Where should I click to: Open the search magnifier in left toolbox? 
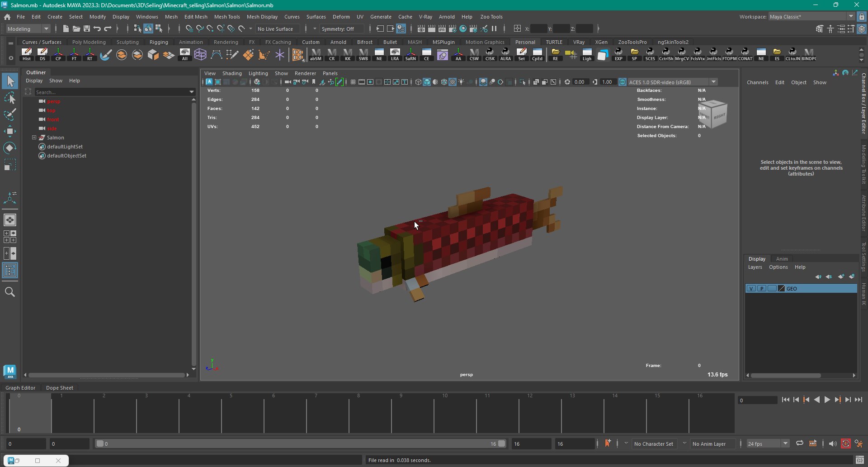point(10,292)
